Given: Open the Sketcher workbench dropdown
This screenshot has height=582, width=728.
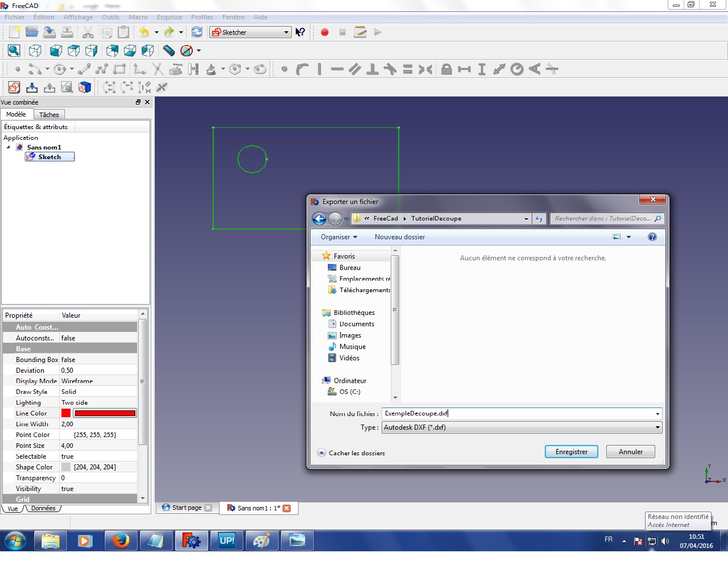Looking at the screenshot, I should click(x=251, y=32).
